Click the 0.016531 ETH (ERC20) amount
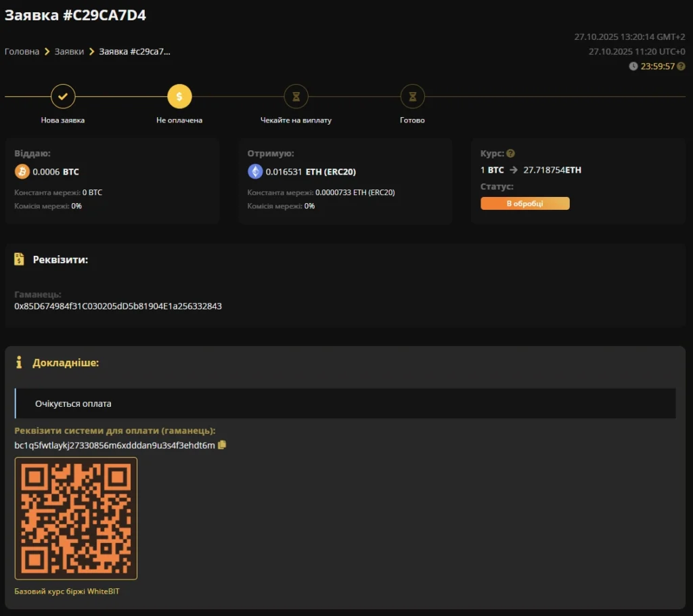The width and height of the screenshot is (693, 616). click(311, 171)
